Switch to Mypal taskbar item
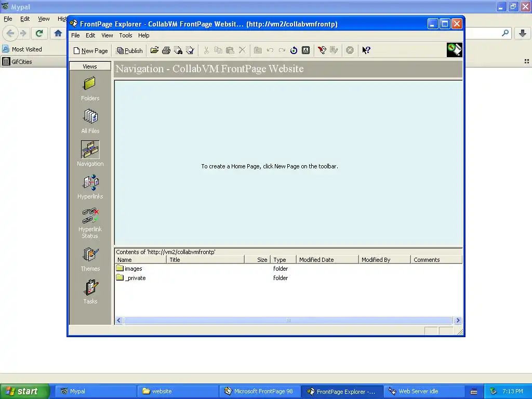This screenshot has height=399, width=532. pyautogui.click(x=96, y=391)
